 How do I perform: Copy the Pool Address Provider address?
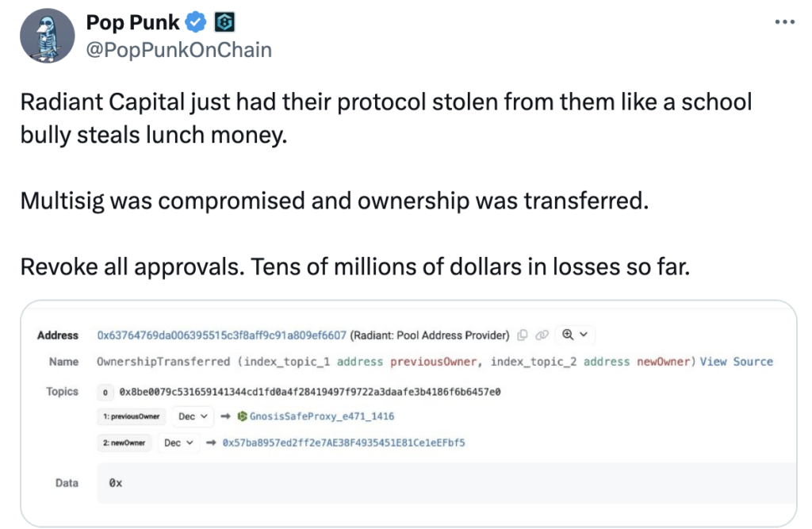[523, 335]
